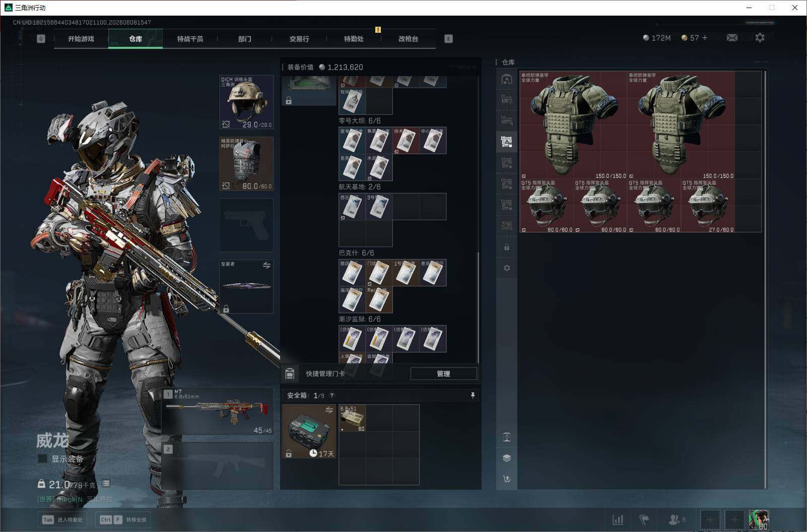
Task: Click the E next-tab key icon
Action: pyautogui.click(x=448, y=39)
